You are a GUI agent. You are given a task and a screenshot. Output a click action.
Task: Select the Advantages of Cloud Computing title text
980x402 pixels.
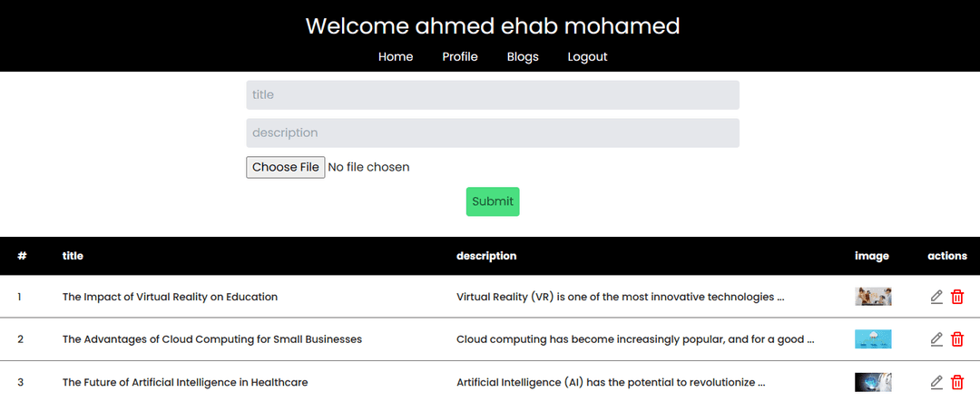click(212, 339)
